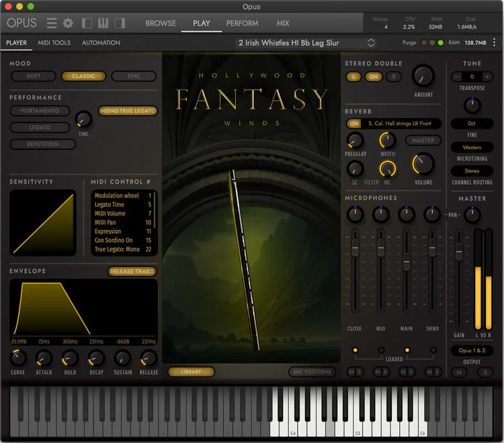The width and height of the screenshot is (504, 443).
Task: Disable Mono True Legato
Action: 128,111
